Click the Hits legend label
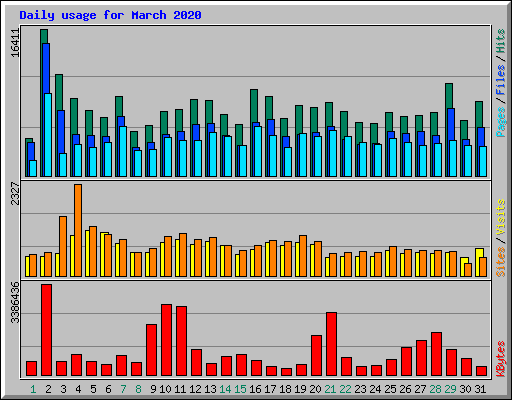 501,41
